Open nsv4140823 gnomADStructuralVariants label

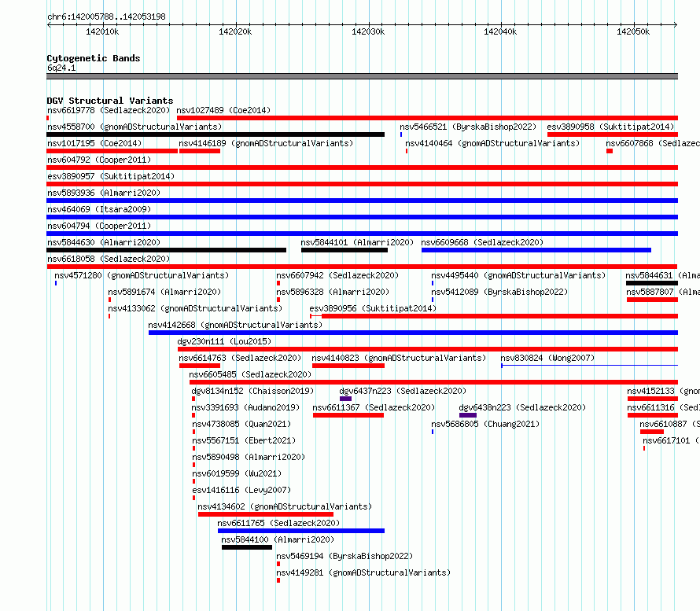[x=399, y=358]
